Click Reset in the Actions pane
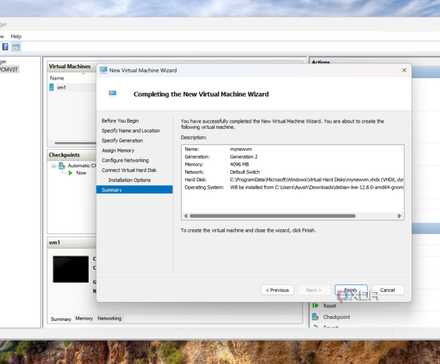Image resolution: width=440 pixels, height=364 pixels. coord(329,306)
